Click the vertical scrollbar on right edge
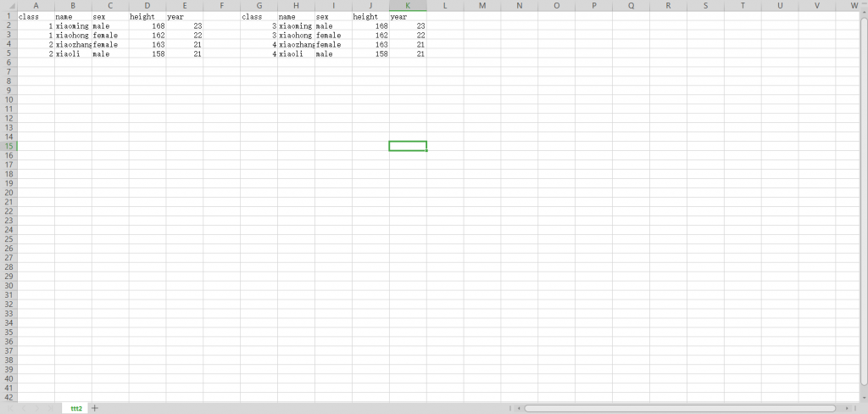The height and width of the screenshot is (414, 868). pyautogui.click(x=863, y=204)
